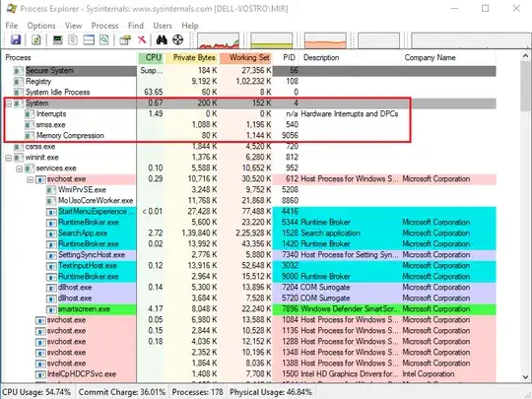Open the Find menu

coord(136,26)
